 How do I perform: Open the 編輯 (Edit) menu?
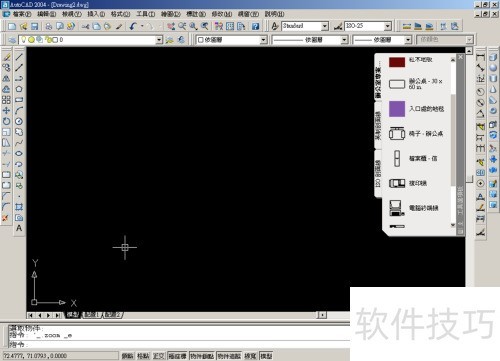(x=47, y=14)
